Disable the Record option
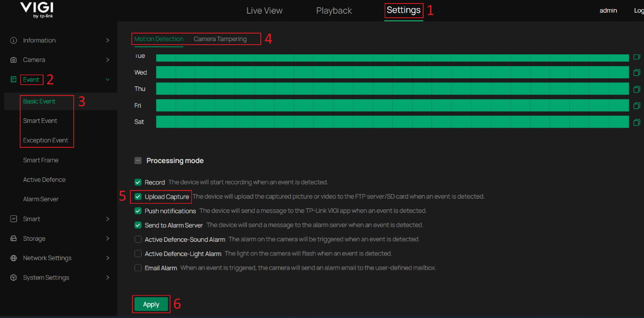This screenshot has width=644, height=318. (x=138, y=182)
